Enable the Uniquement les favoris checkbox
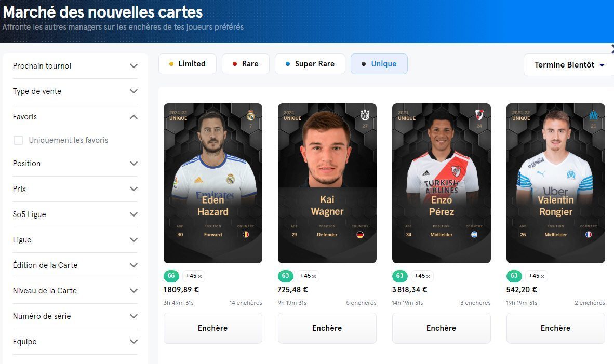614x364 pixels. point(18,140)
